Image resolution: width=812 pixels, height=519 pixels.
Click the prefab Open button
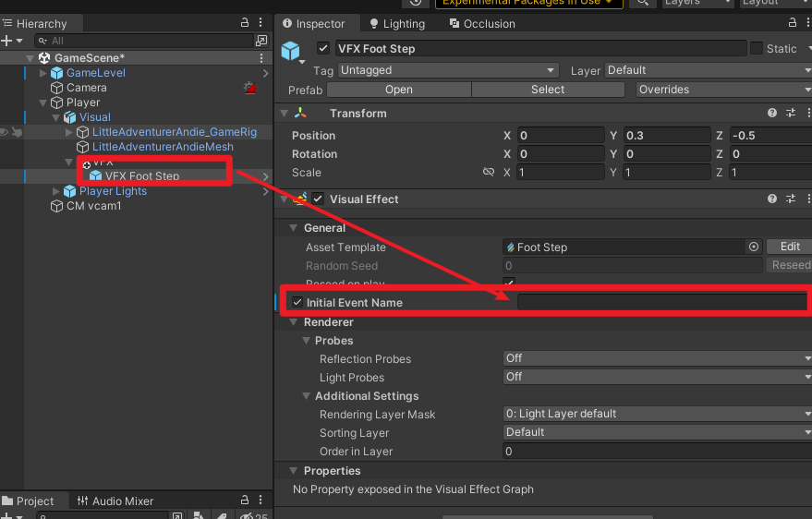click(x=399, y=90)
